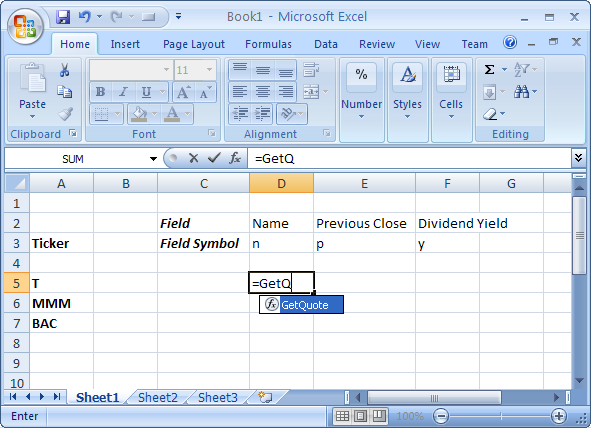Open the Page Layout tab
Screen dimensions: 591x428
pyautogui.click(x=194, y=44)
